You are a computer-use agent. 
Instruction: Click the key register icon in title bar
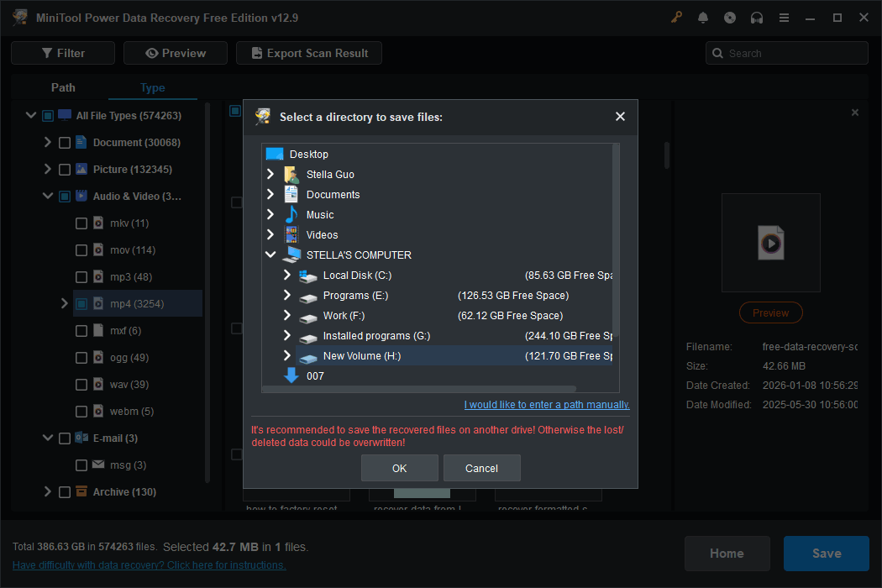[x=676, y=18]
